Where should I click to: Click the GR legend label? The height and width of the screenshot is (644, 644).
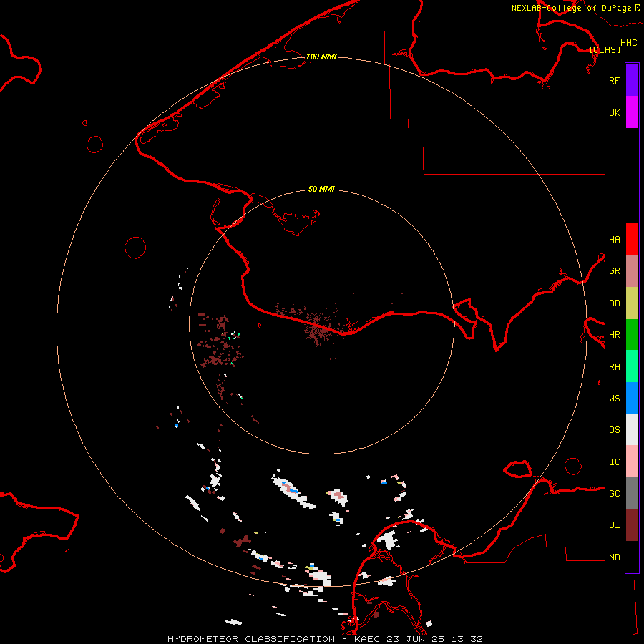614,271
